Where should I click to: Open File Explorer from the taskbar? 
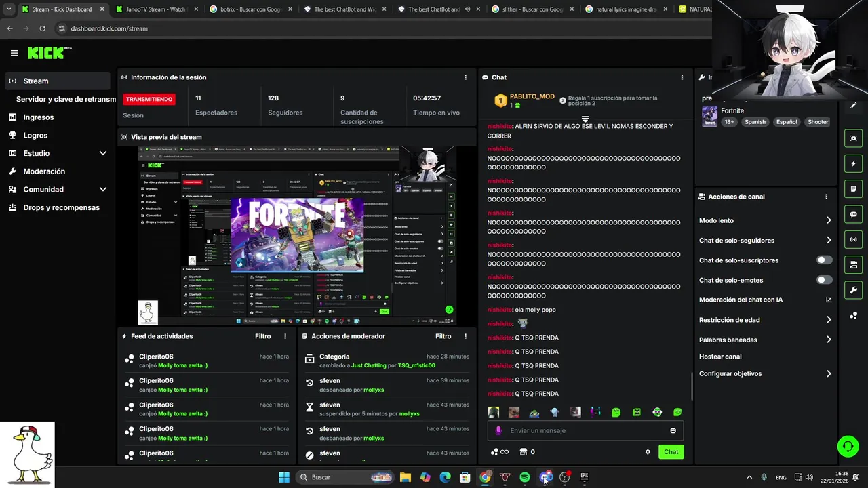click(405, 477)
